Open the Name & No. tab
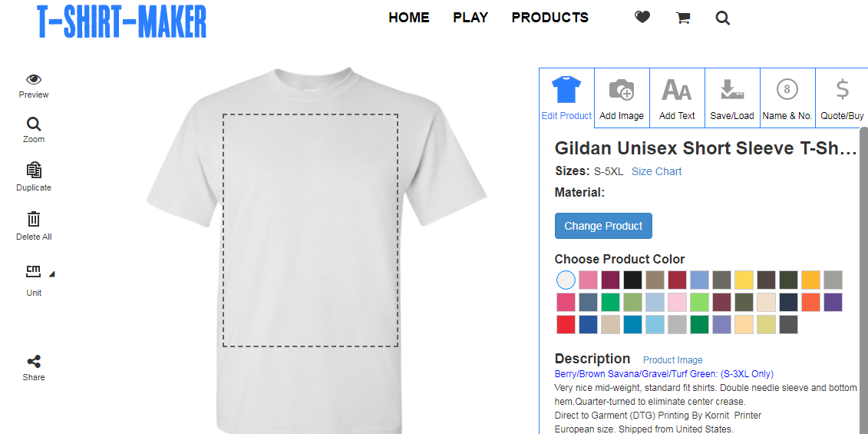Image resolution: width=868 pixels, height=434 pixels. point(787,98)
